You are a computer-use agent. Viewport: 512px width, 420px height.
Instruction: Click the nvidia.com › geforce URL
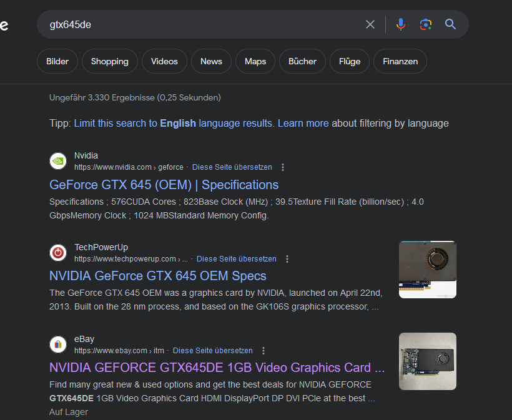[x=129, y=167]
